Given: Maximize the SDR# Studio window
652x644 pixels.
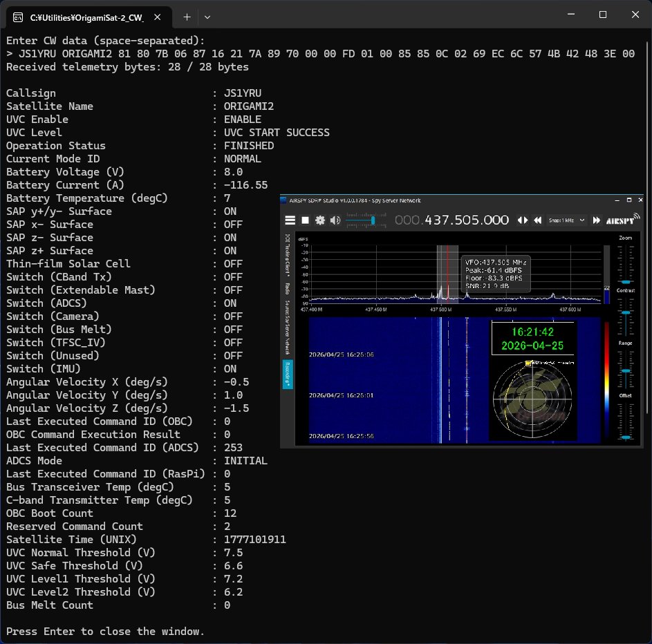Looking at the screenshot, I should pos(629,200).
